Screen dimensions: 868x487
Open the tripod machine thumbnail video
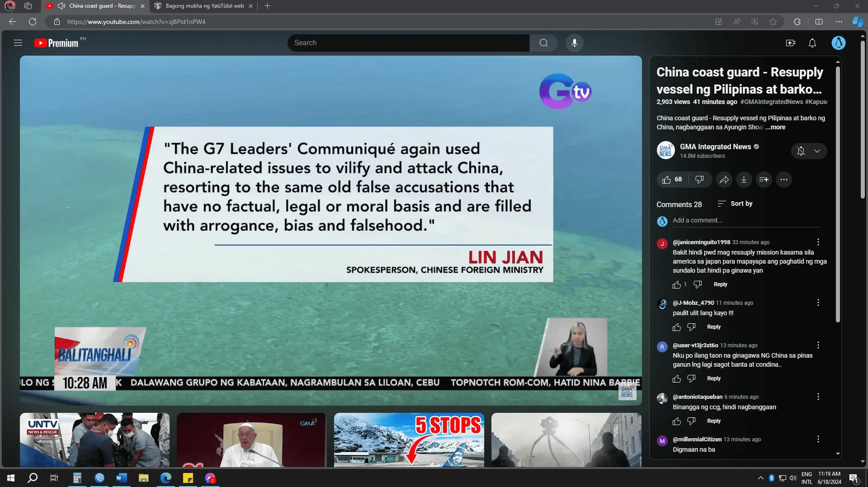pyautogui.click(x=566, y=440)
